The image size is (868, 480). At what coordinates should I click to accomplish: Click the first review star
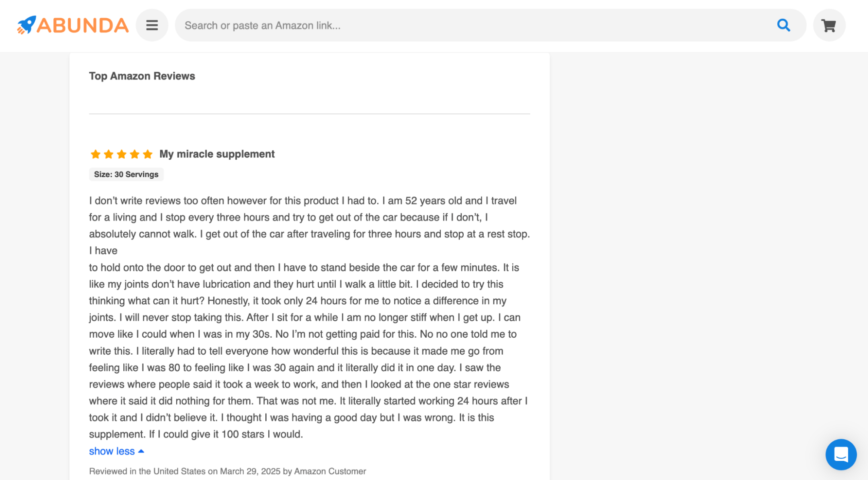coord(96,154)
